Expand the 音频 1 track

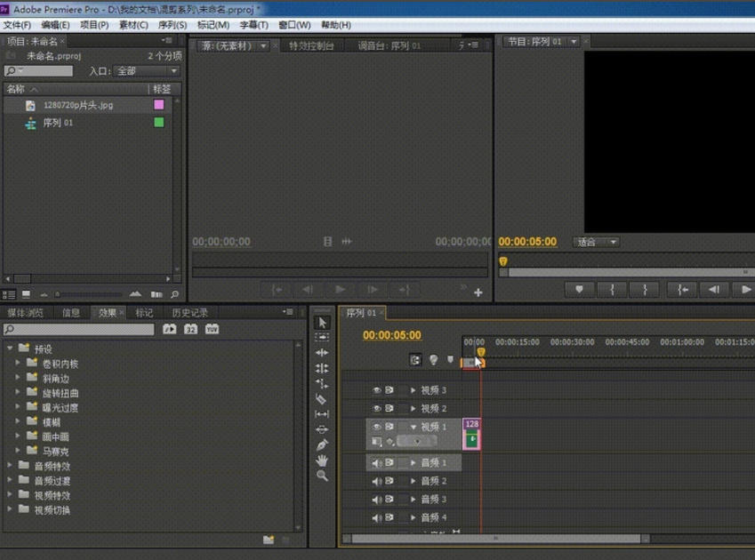(414, 463)
